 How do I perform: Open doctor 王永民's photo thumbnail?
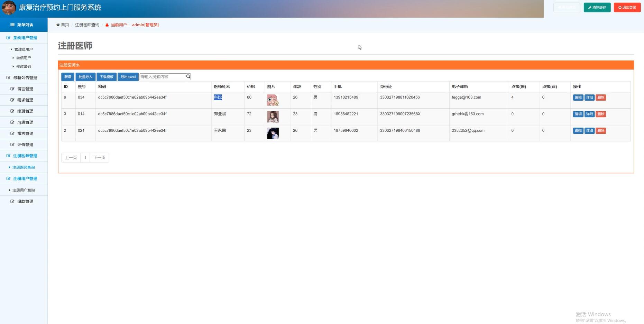(x=273, y=133)
